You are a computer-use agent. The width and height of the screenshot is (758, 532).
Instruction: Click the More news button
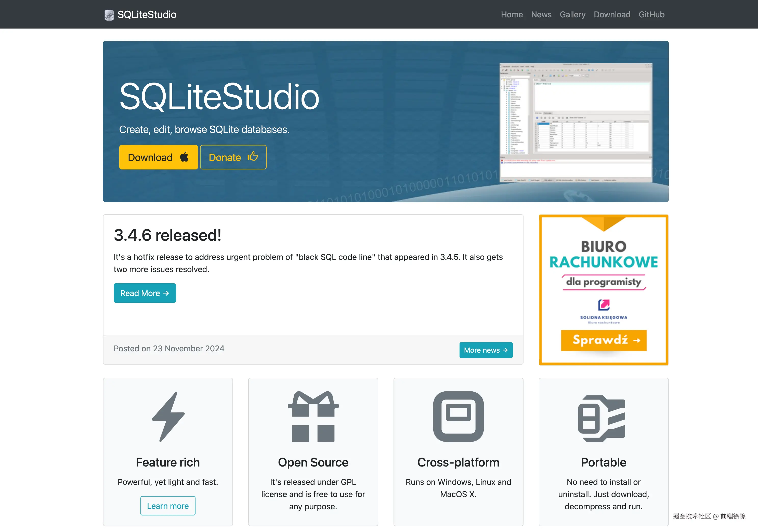pos(486,350)
